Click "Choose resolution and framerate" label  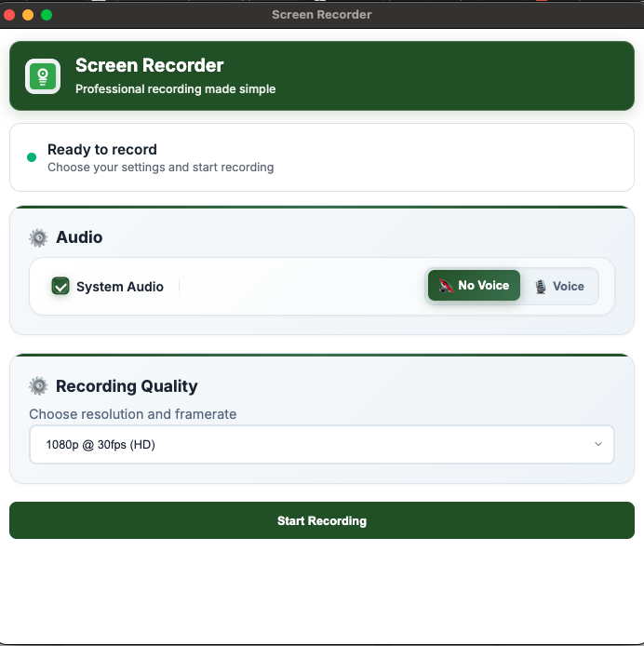133,414
